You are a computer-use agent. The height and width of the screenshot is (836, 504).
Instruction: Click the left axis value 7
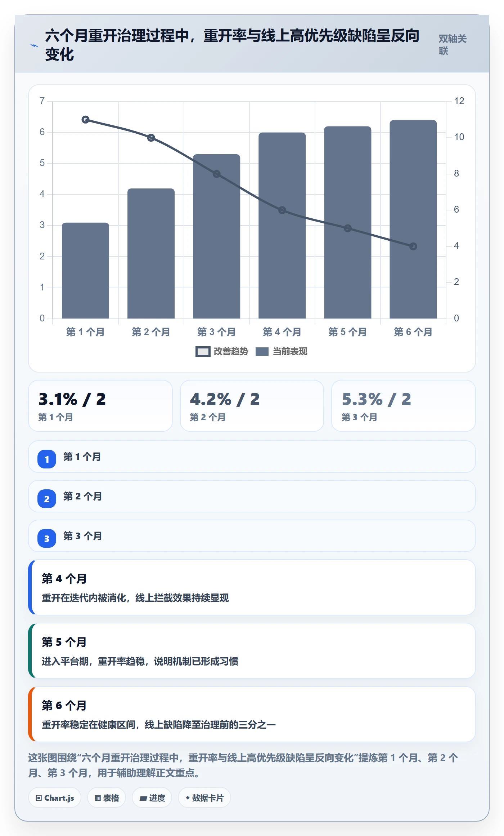pos(42,101)
